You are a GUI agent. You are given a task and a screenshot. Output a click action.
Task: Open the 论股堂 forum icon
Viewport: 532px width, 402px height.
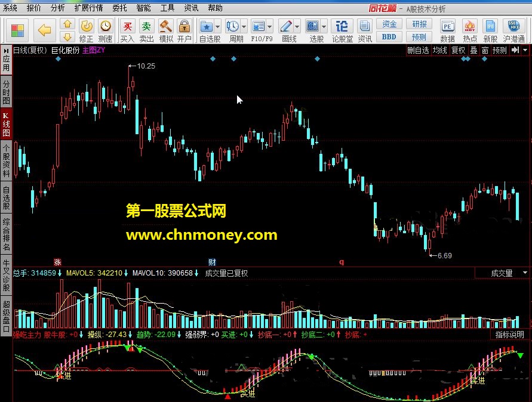pos(342,31)
